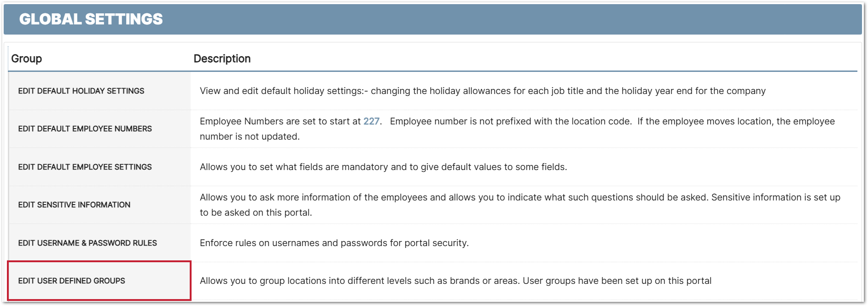The image size is (868, 306).
Task: Click the mandatory fields description text
Action: click(x=383, y=167)
